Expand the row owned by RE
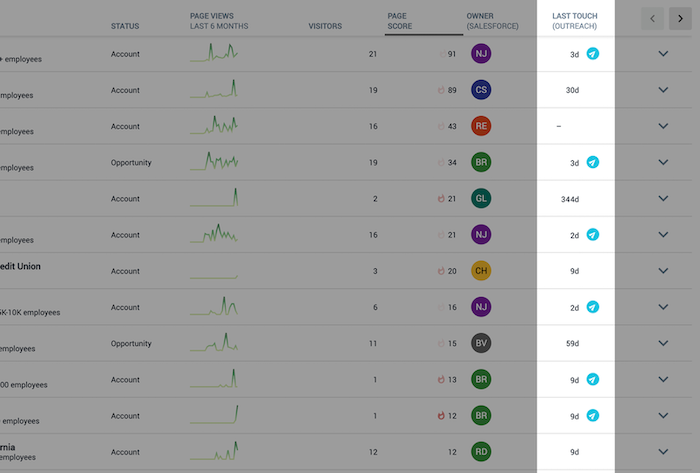Image resolution: width=700 pixels, height=473 pixels. tap(663, 126)
